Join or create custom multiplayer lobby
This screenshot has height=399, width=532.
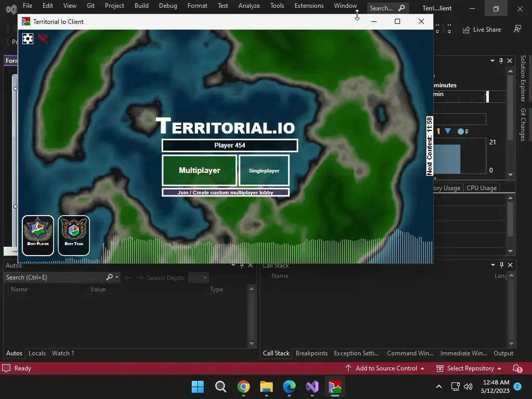(x=225, y=192)
